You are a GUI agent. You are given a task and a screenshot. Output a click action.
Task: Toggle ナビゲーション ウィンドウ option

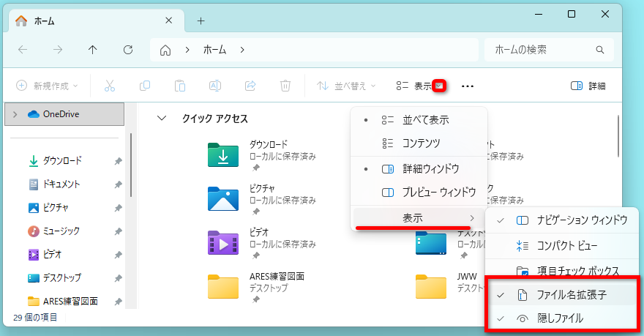[562, 220]
